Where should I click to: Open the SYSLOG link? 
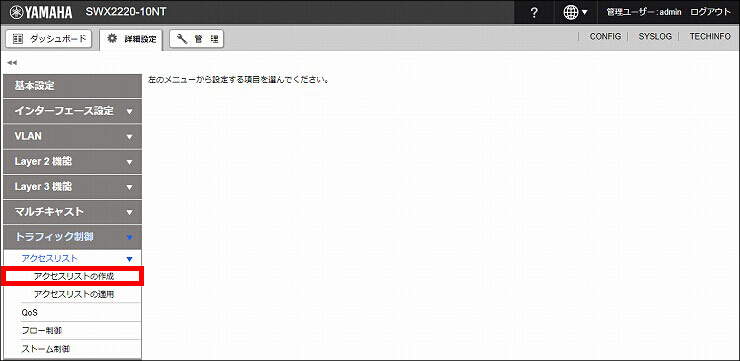[655, 36]
